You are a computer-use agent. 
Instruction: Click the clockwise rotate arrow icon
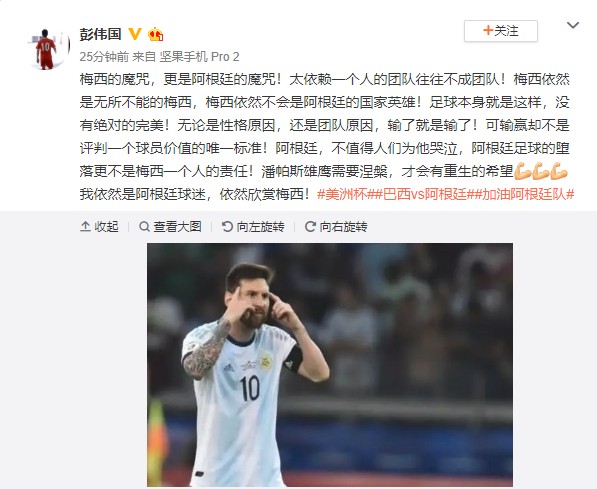click(x=310, y=227)
